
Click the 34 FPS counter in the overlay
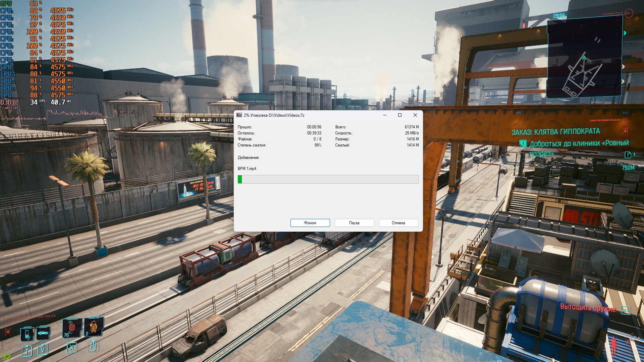point(38,102)
